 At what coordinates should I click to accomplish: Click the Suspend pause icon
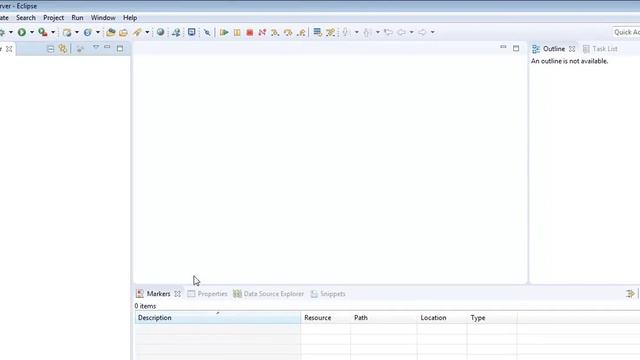(237, 32)
